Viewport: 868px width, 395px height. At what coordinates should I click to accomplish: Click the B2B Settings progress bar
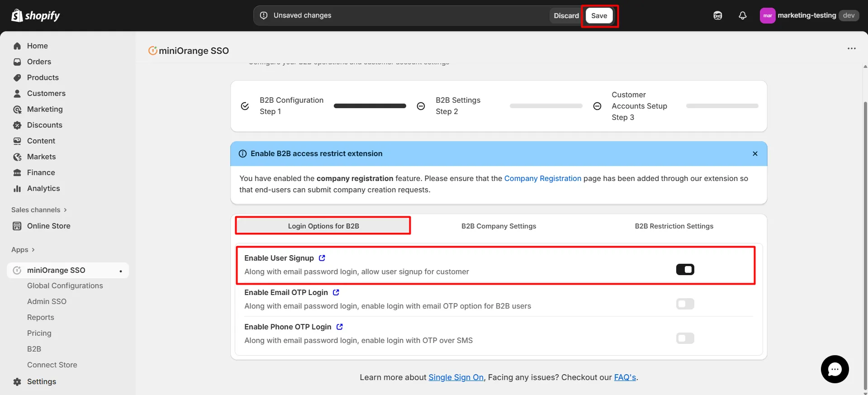click(546, 106)
